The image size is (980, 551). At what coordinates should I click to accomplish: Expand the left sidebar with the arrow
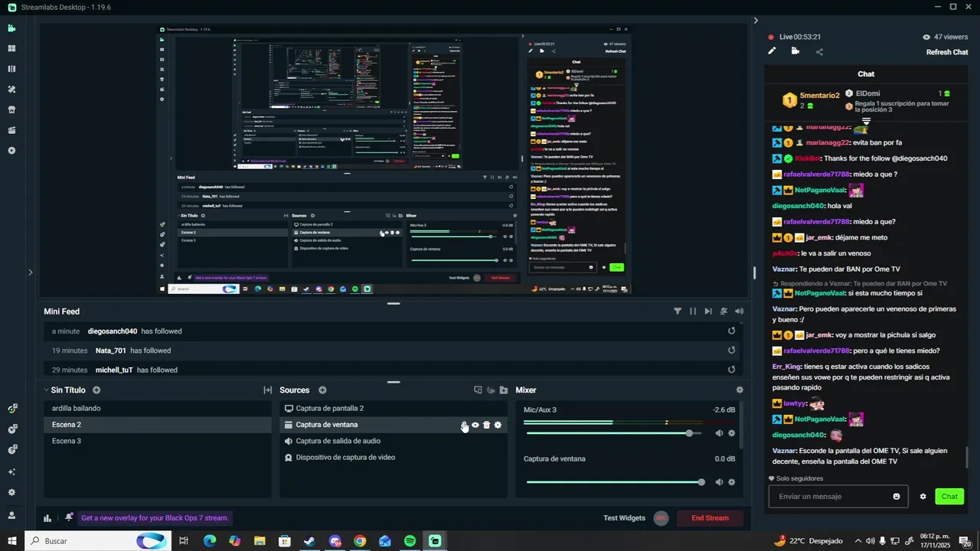30,272
